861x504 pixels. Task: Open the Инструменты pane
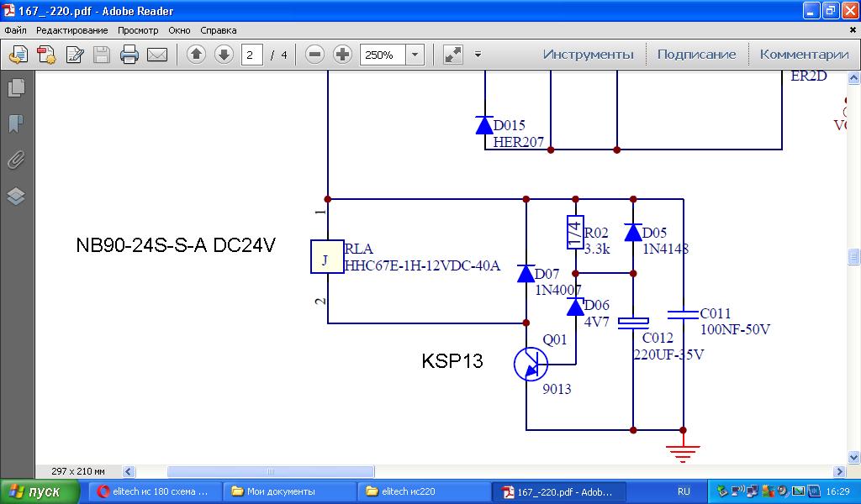pos(588,55)
